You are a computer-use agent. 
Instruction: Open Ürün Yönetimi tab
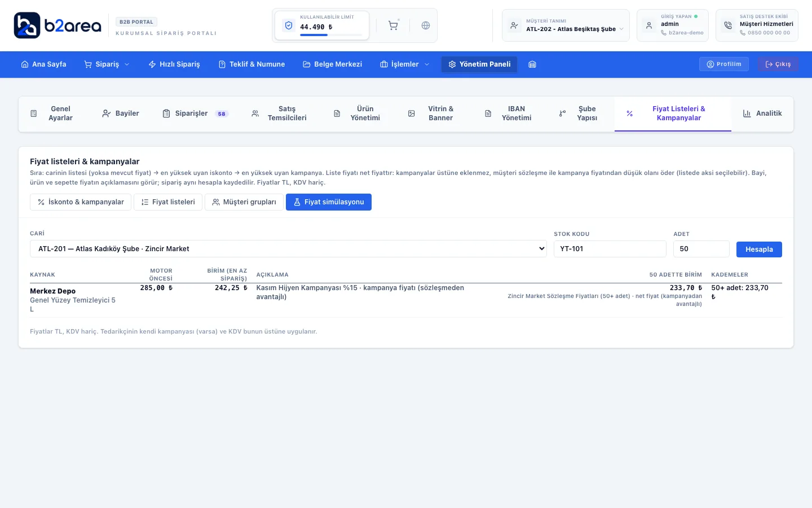(357, 113)
